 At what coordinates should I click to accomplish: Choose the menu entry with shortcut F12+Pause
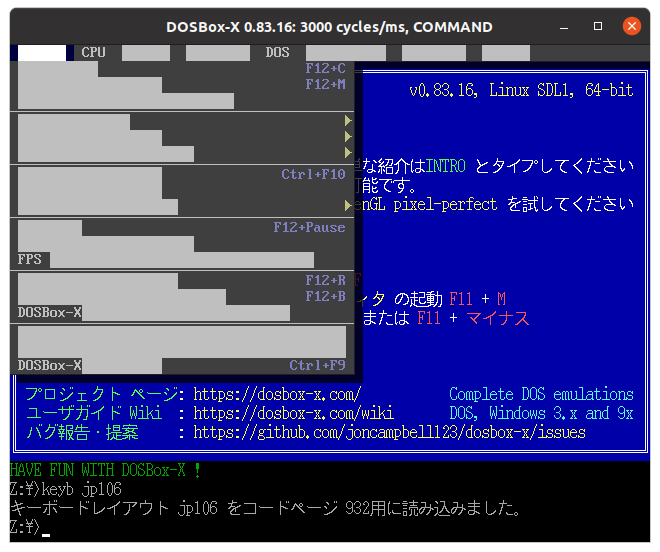pos(182,227)
